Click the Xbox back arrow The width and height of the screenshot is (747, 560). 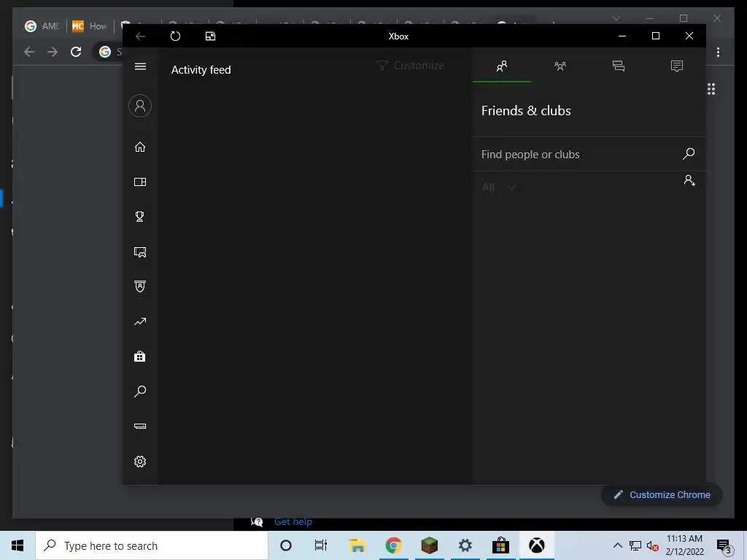point(141,36)
